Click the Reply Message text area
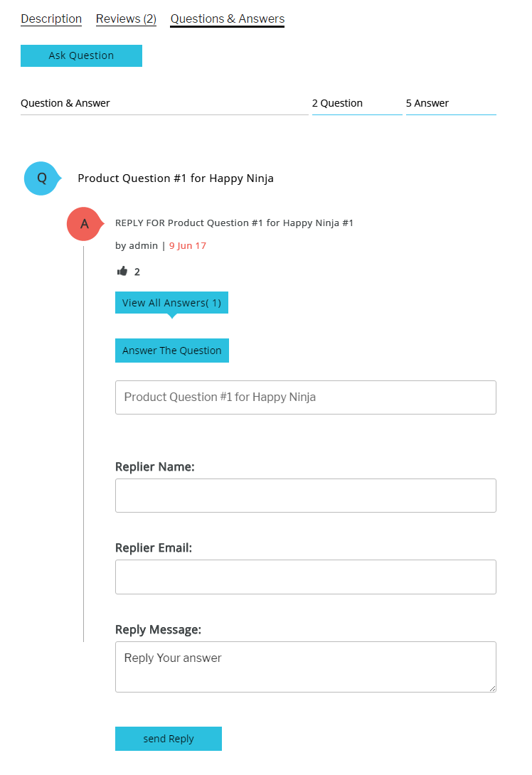 coord(306,667)
